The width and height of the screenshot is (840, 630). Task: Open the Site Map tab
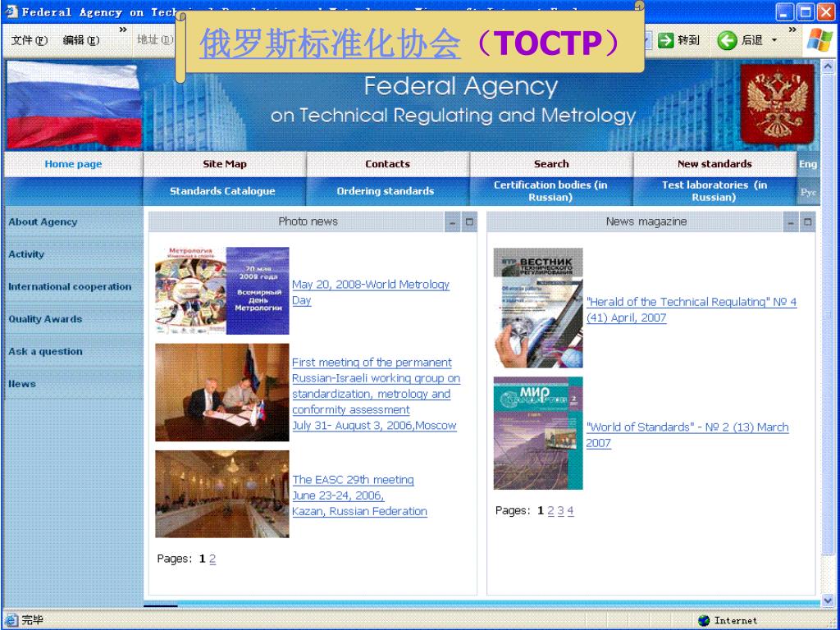(x=225, y=164)
